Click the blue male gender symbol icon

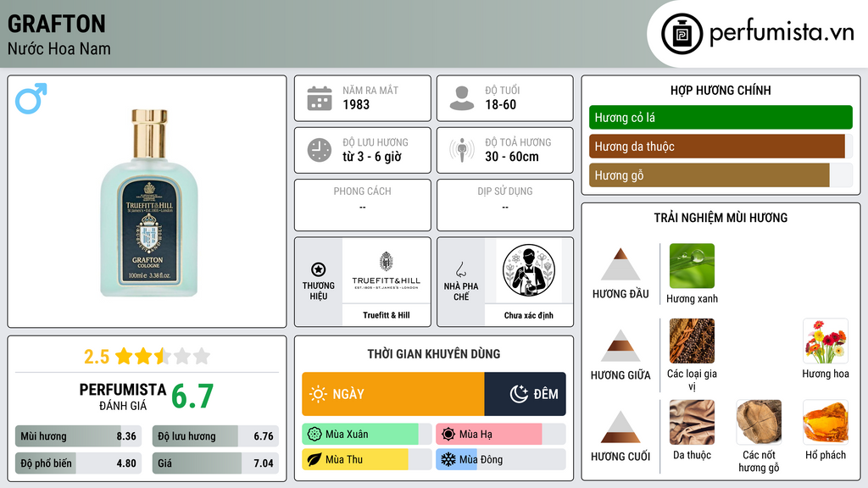click(31, 98)
